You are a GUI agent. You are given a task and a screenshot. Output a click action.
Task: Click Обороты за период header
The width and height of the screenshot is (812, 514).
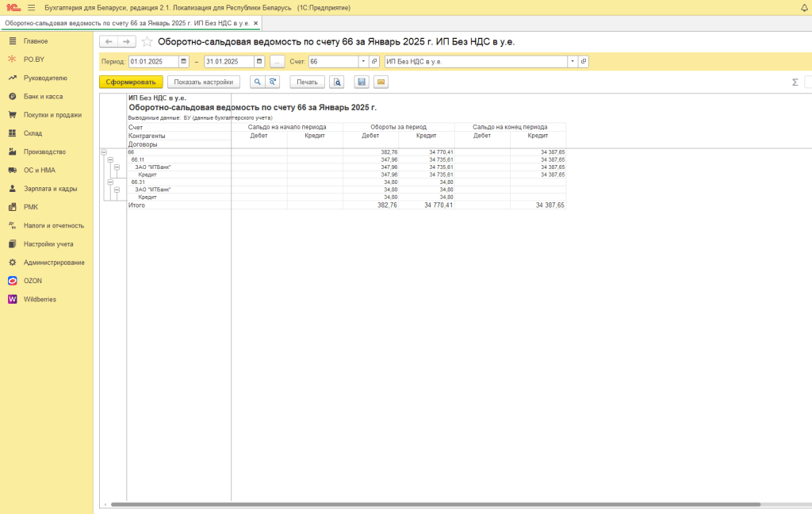[398, 127]
